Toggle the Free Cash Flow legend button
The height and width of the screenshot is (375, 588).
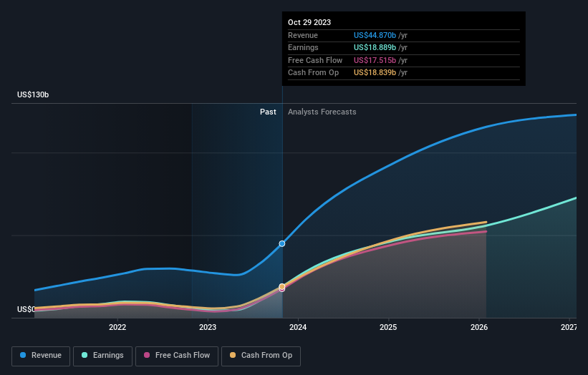(x=177, y=356)
